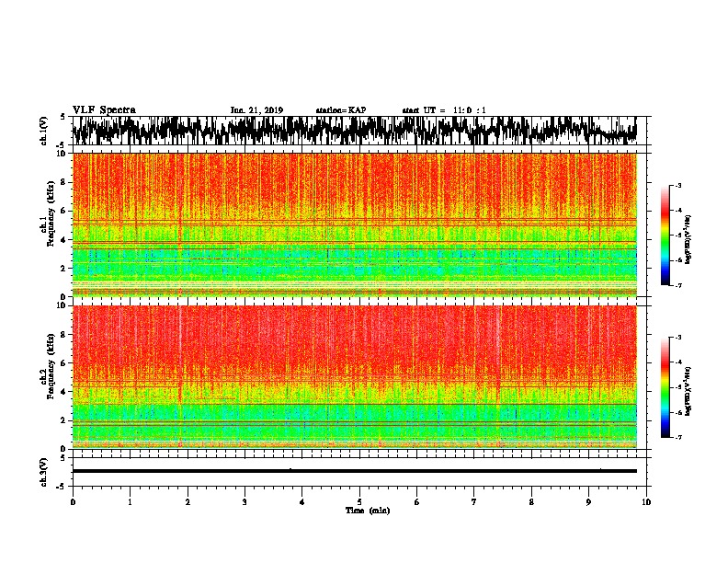Click the "start UT = 11: 0 : 1" label
This screenshot has width=728, height=563.
click(x=444, y=110)
